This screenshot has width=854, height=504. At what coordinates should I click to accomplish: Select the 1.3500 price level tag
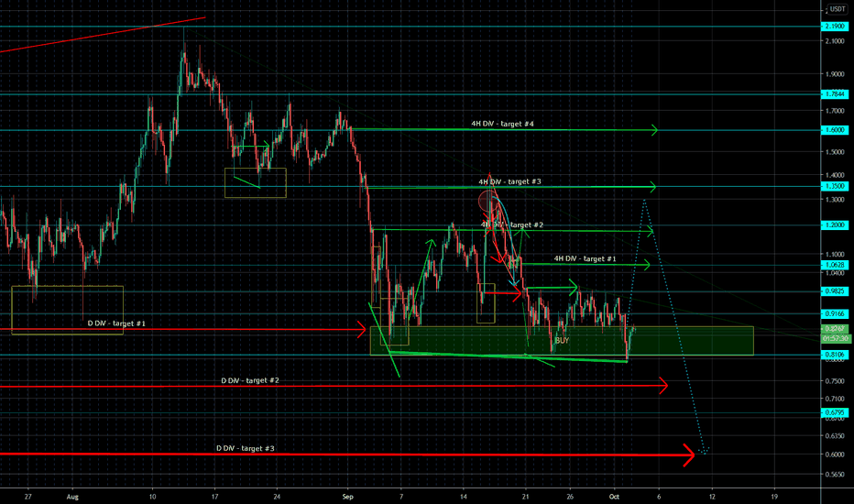click(x=835, y=186)
